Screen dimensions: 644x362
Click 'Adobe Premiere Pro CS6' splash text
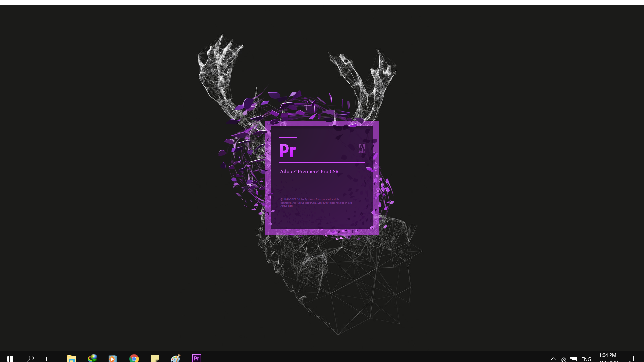pos(309,171)
